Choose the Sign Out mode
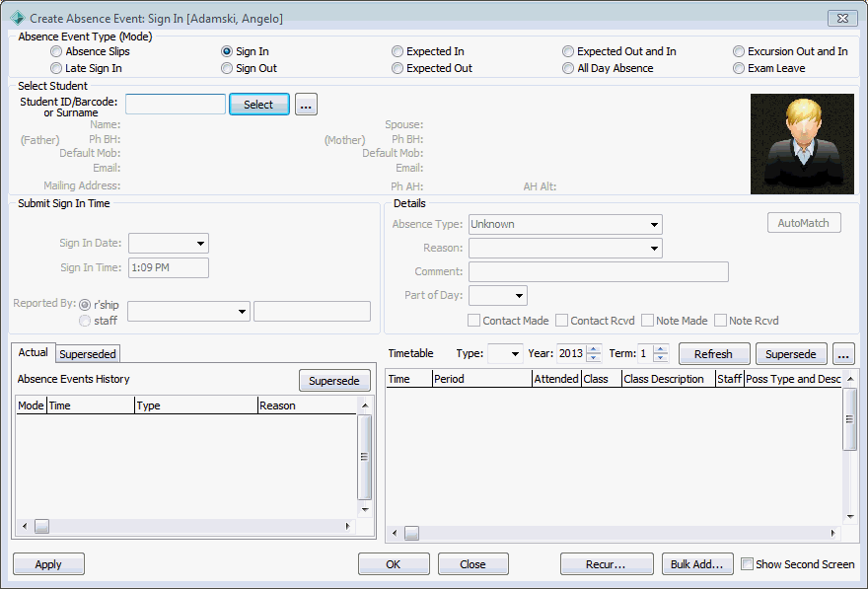 (x=227, y=68)
